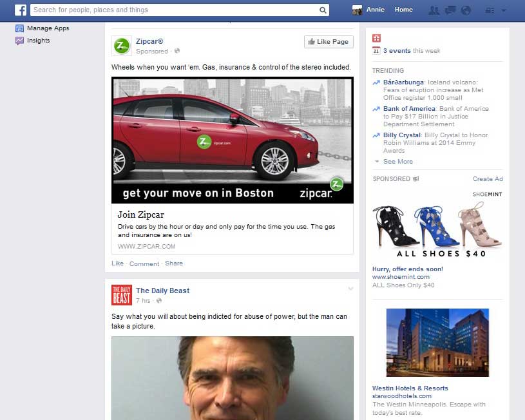Click the Join Zipcar headline
Image resolution: width=525 pixels, height=420 pixels.
141,215
